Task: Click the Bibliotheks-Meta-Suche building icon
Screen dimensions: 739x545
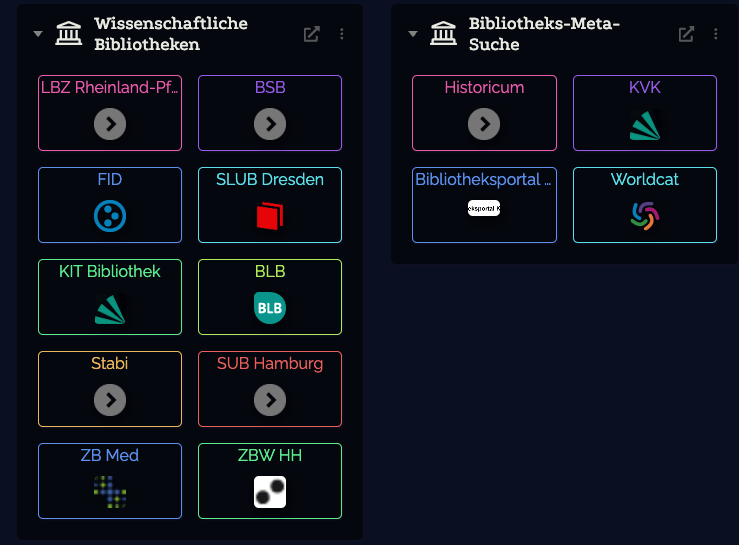Action: (443, 33)
